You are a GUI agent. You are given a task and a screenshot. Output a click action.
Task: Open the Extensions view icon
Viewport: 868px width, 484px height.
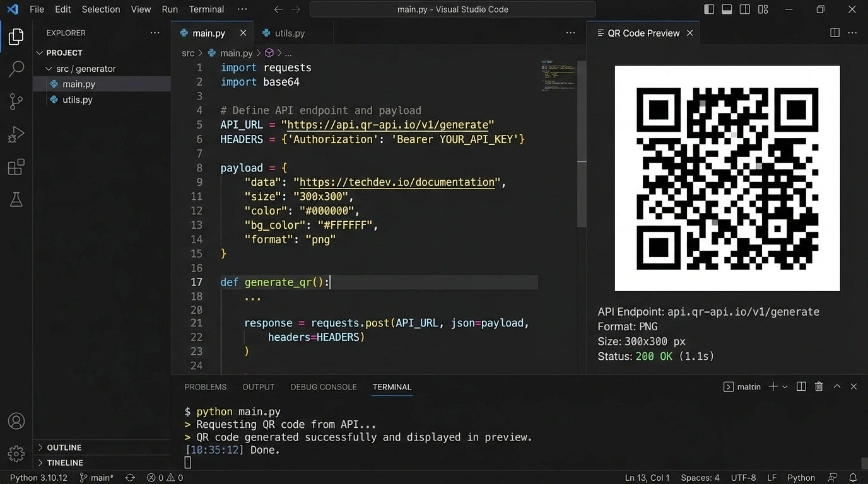pos(16,167)
